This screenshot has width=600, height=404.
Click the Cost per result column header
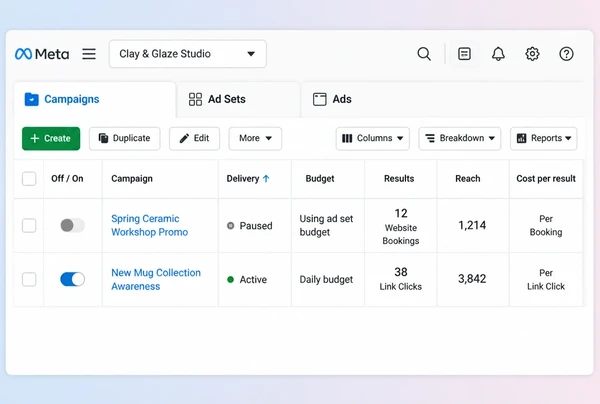546,179
